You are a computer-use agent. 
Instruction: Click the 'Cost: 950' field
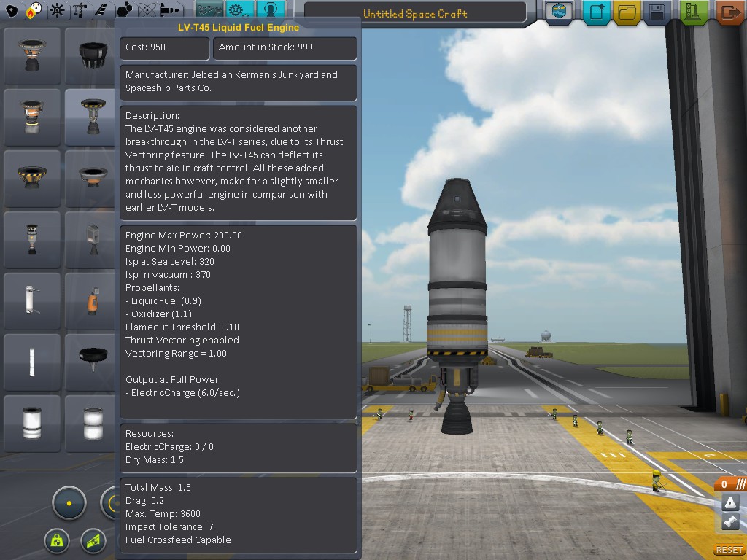coord(164,47)
